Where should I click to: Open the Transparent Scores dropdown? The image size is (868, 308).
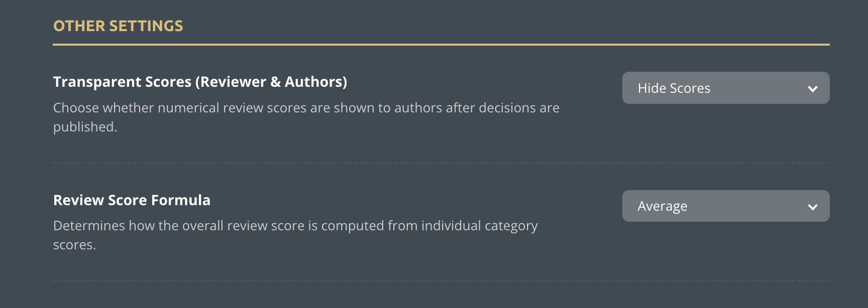click(725, 88)
